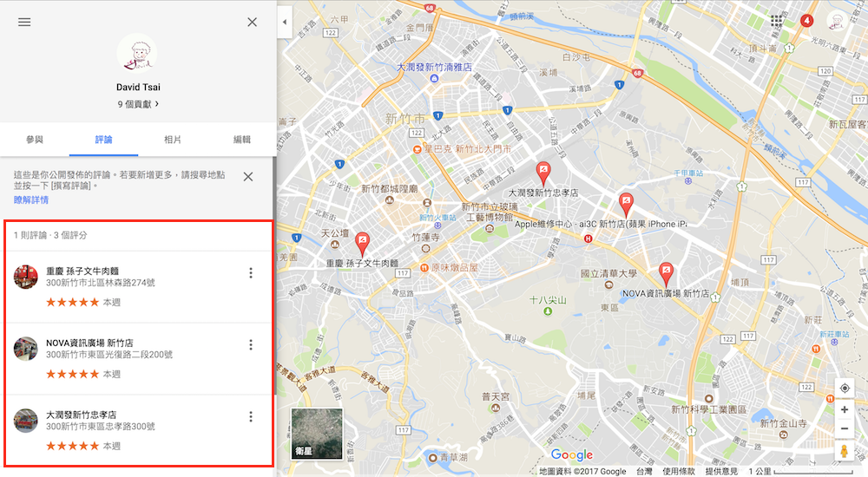Click the red review pin at 重慶 孫子文牛肉麵
868x477 pixels.
(x=362, y=244)
